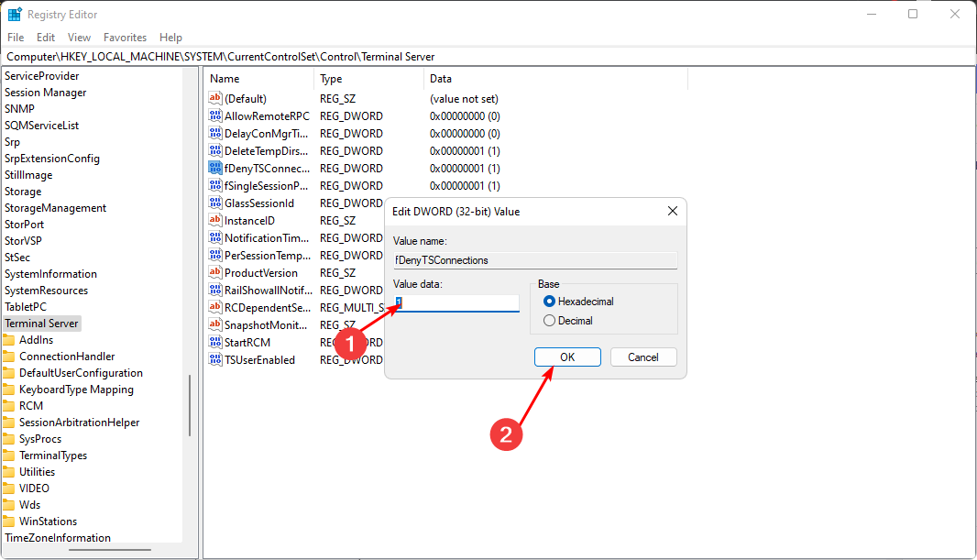Click the DeleteTempDirs... DWORD icon
977x560 pixels.
pyautogui.click(x=215, y=150)
